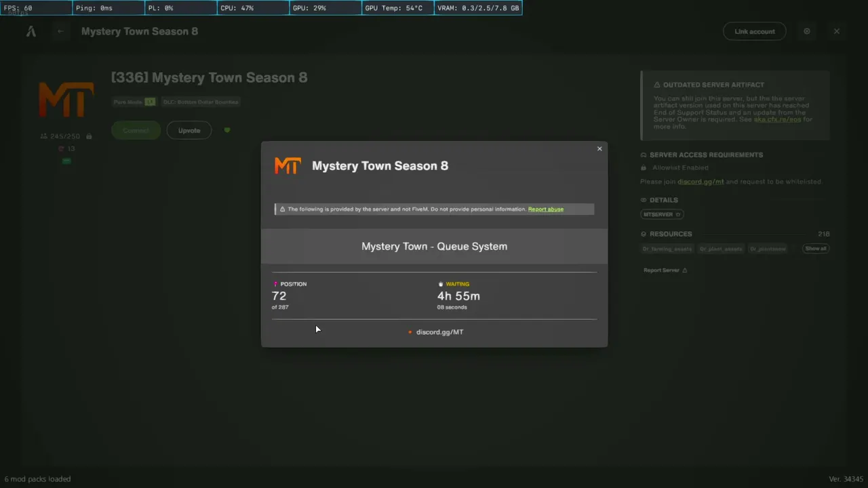Click the upvote icon beside 13

61,148
